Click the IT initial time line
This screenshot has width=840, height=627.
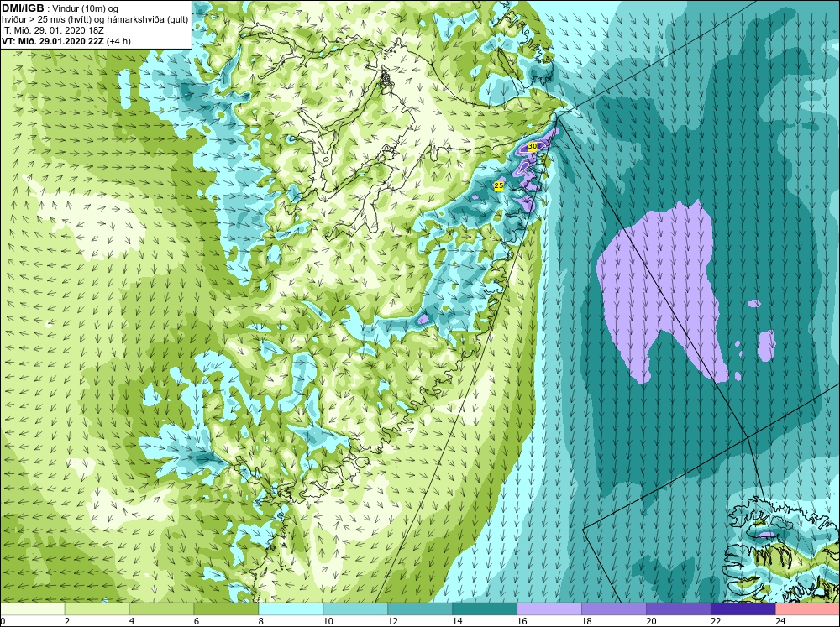click(52, 30)
